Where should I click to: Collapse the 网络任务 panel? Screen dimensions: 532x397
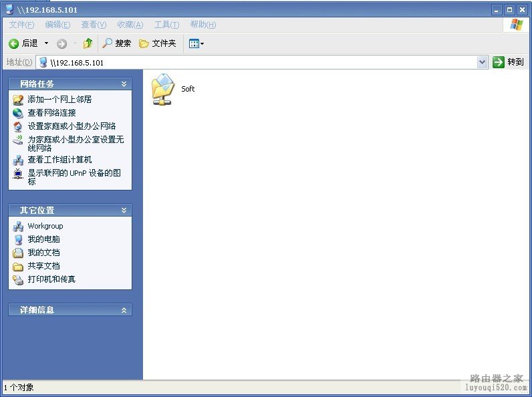[x=124, y=84]
